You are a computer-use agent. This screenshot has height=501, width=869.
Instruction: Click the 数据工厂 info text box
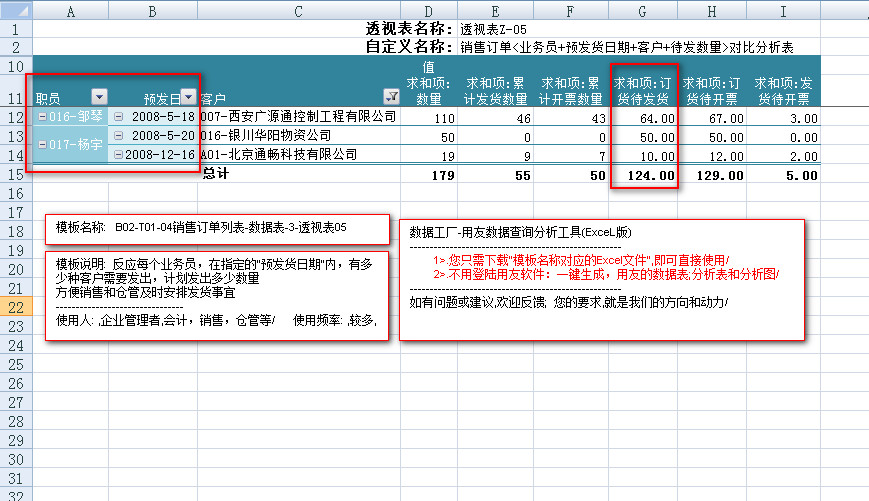click(602, 280)
